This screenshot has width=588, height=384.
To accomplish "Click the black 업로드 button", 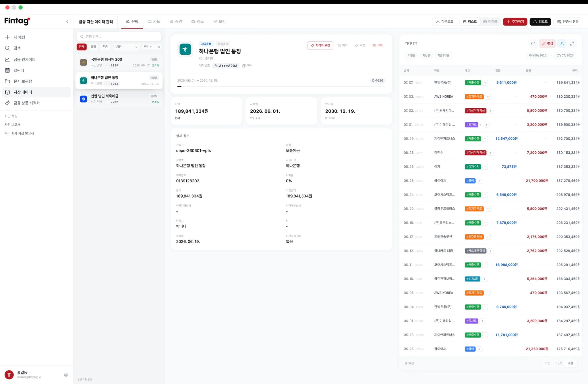I will (x=540, y=22).
